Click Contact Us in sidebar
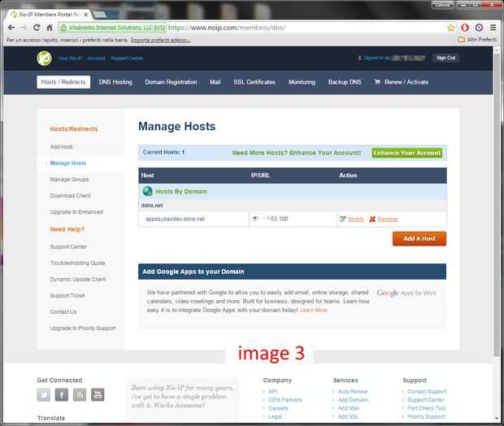The image size is (504, 426). [x=63, y=312]
